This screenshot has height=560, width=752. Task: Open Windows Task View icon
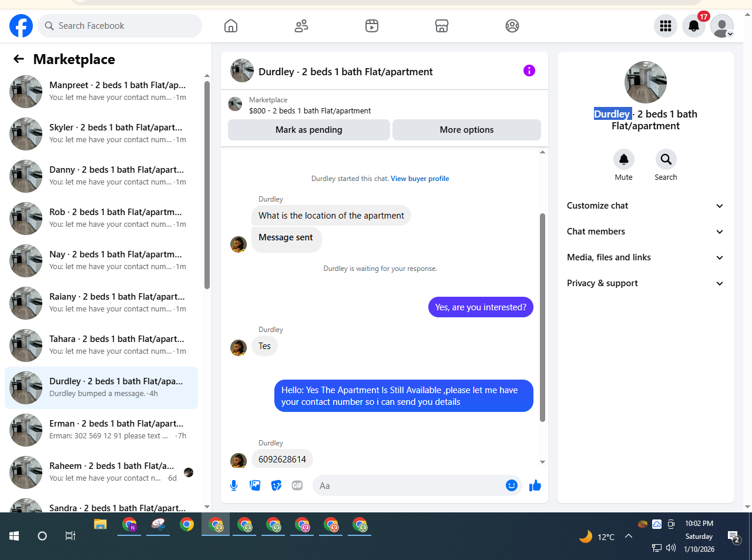(70, 536)
